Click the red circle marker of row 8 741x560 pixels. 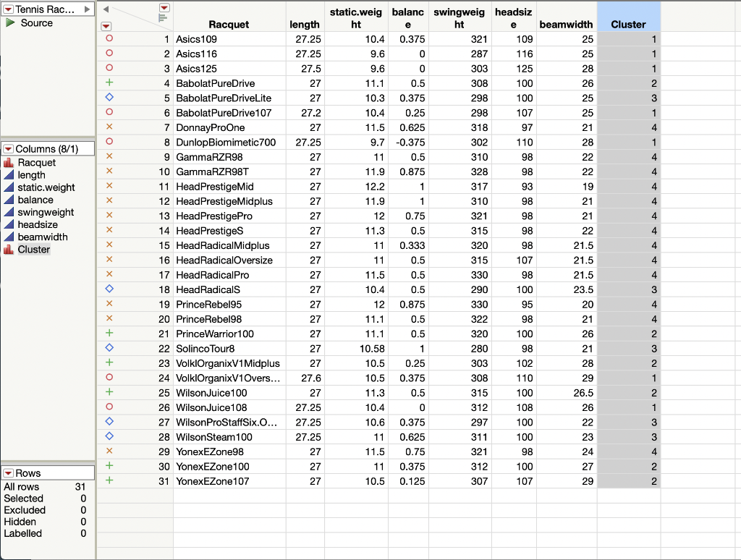pyautogui.click(x=109, y=141)
